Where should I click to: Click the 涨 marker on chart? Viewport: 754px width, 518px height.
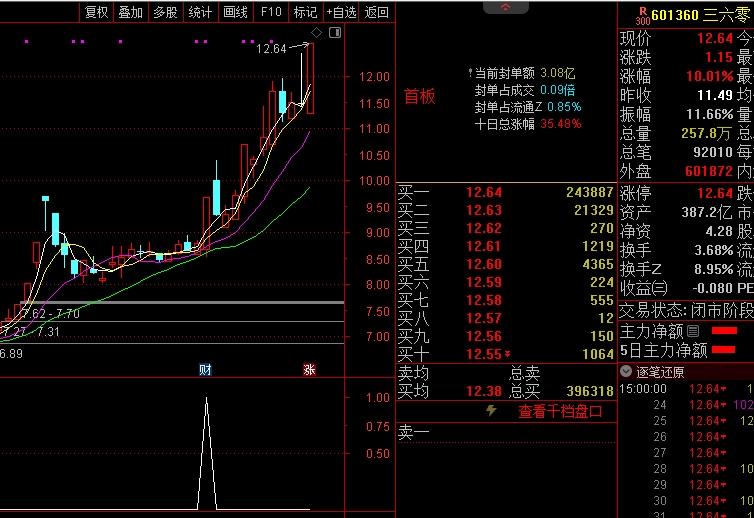(x=309, y=369)
